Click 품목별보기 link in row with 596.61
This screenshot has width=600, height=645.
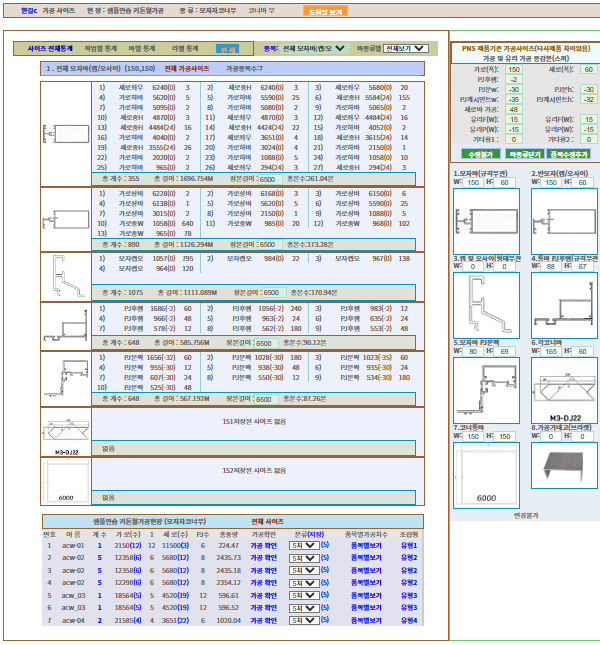[366, 595]
